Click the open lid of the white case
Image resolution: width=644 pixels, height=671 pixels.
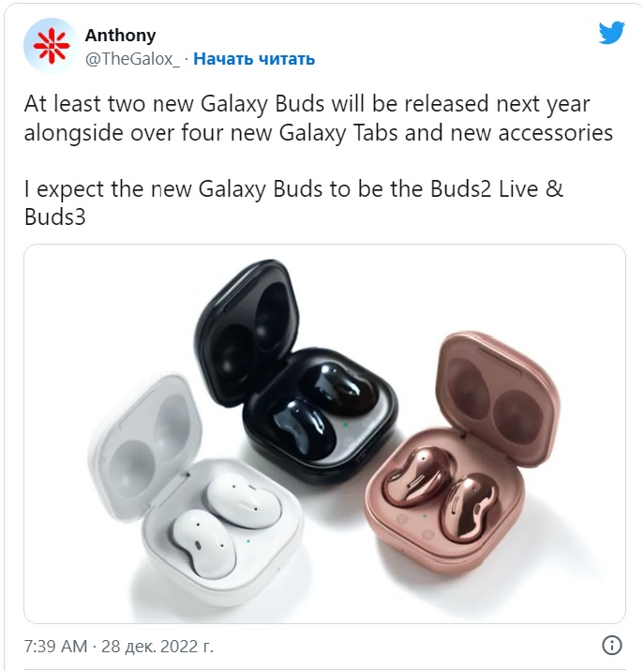pyautogui.click(x=144, y=445)
